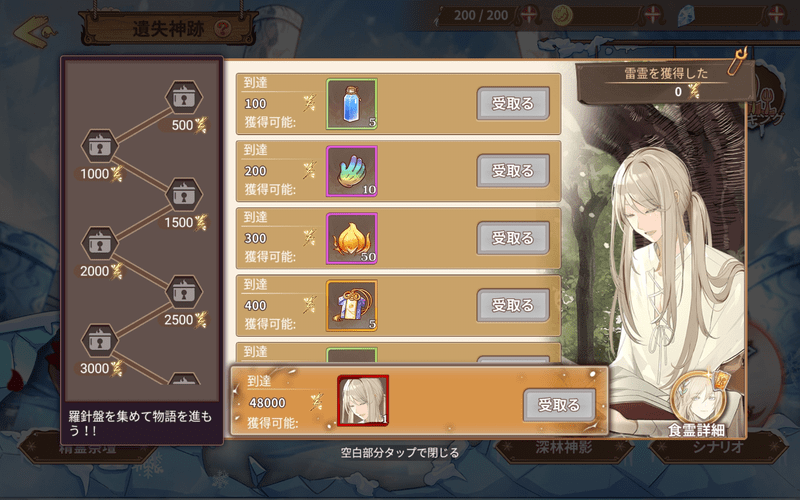
Task: Tap the back arrow icon
Action: click(x=34, y=31)
